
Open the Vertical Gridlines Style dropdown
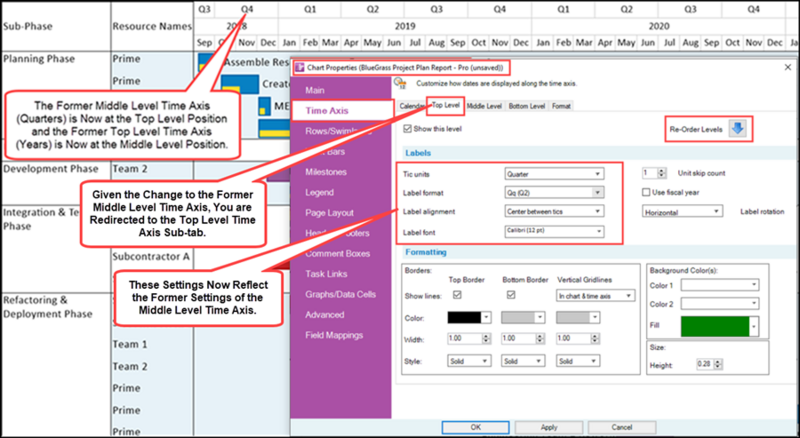pos(578,361)
